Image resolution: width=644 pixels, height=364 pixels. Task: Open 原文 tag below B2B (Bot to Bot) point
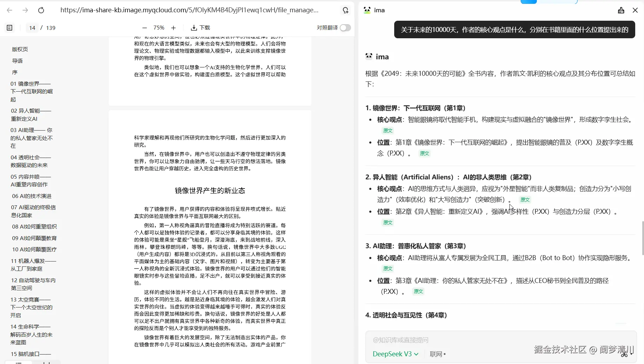[x=388, y=269]
